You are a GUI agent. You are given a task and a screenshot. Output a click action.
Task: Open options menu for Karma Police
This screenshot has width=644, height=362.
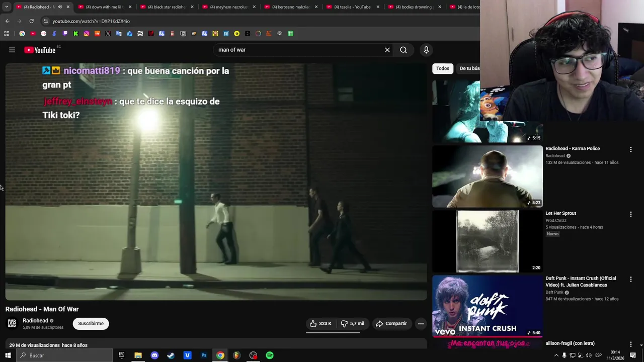[x=631, y=149]
